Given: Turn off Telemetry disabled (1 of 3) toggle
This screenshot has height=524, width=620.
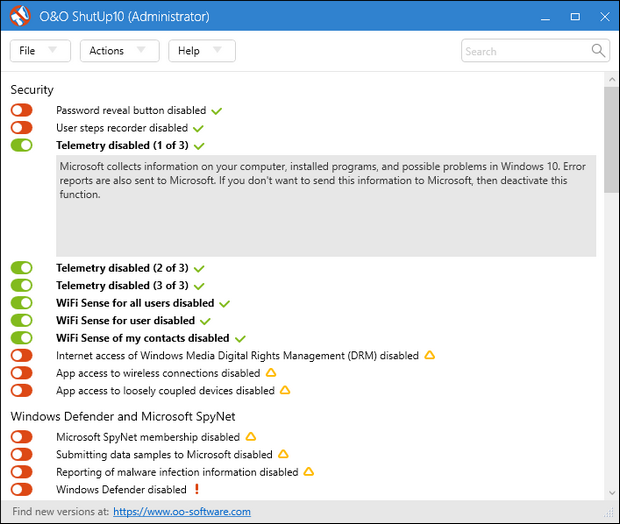Looking at the screenshot, I should 22,146.
